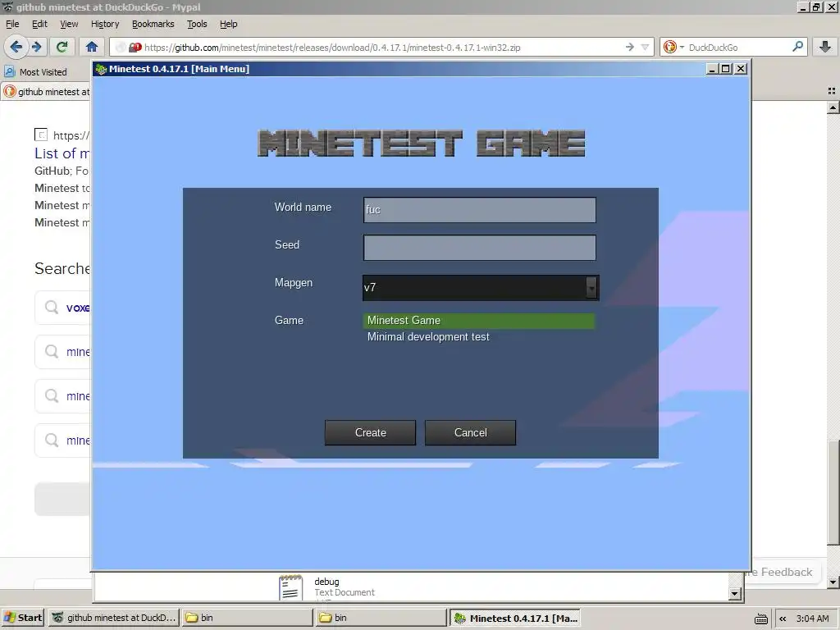Go back using browser Back arrow
Image resolution: width=840 pixels, height=630 pixels.
(x=16, y=47)
